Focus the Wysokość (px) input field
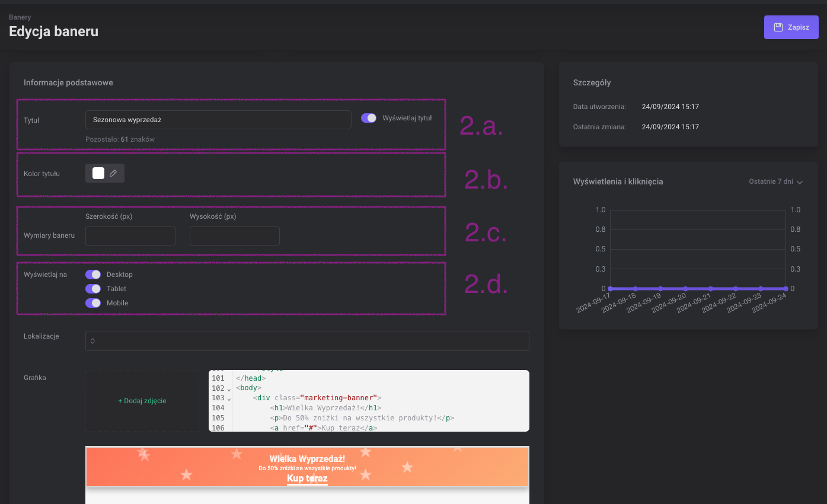Viewport: 827px width, 504px height. pos(234,236)
